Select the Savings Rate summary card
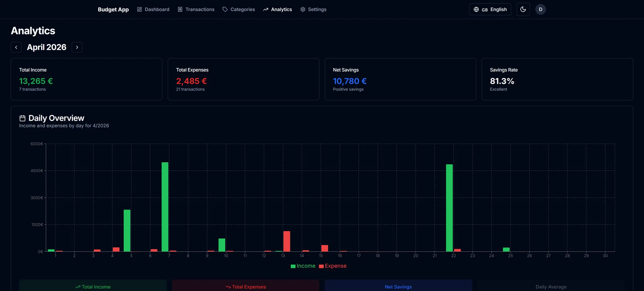644x291 pixels. pyautogui.click(x=557, y=79)
